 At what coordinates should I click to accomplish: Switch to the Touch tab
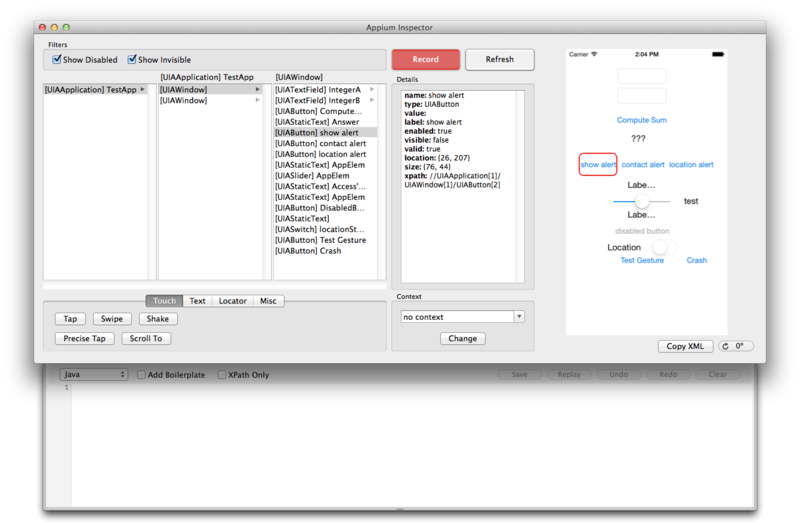(164, 301)
